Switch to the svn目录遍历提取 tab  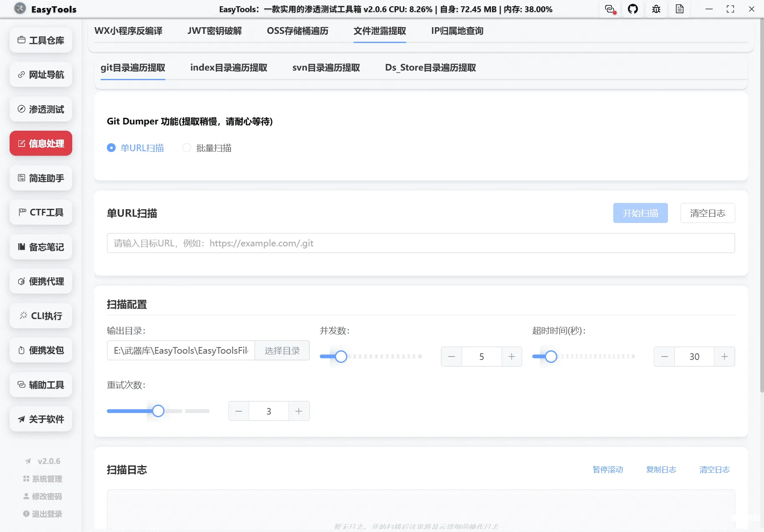(326, 67)
